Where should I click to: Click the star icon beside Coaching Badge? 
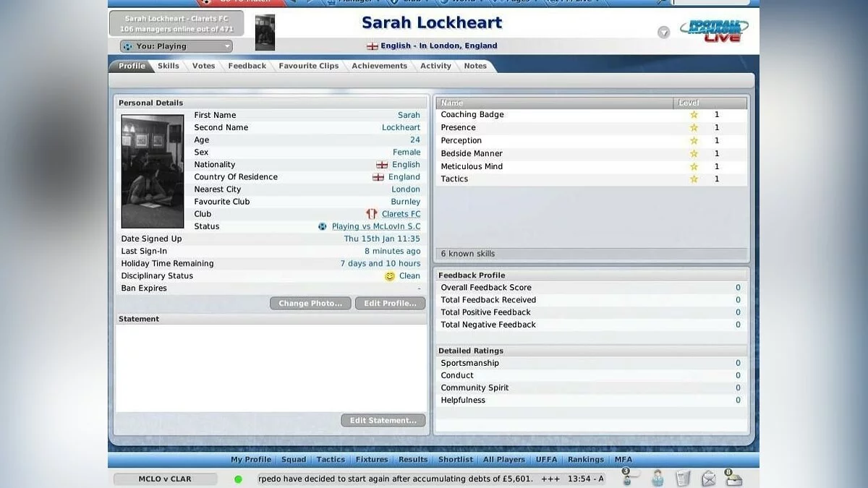[x=694, y=115]
